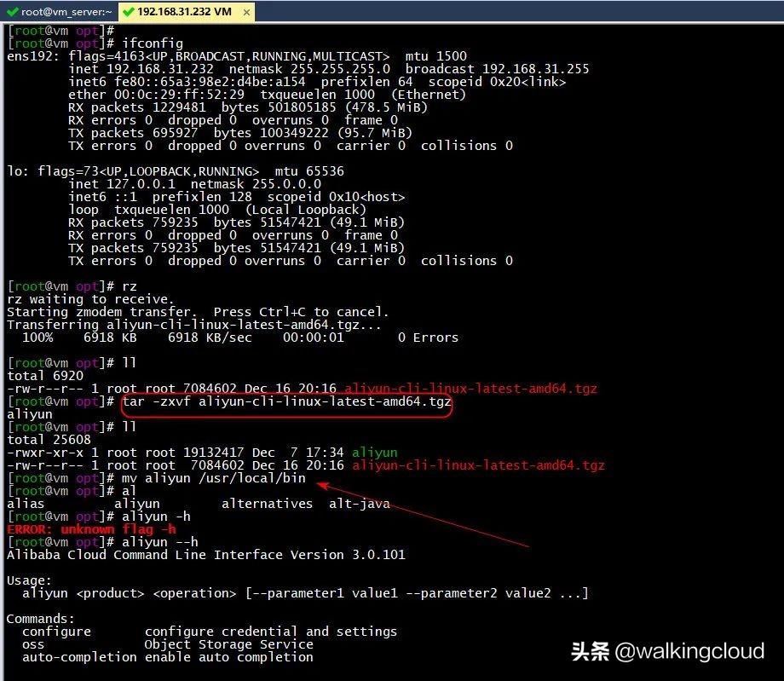This screenshot has width=784, height=681.
Task: Click the oss Object Storage Service entry
Action: [168, 644]
